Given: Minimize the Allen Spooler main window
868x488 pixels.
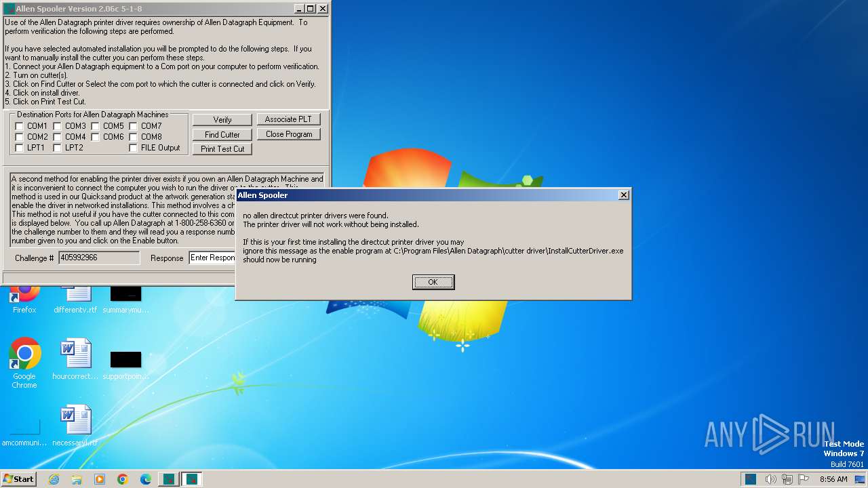Looking at the screenshot, I should [x=300, y=9].
